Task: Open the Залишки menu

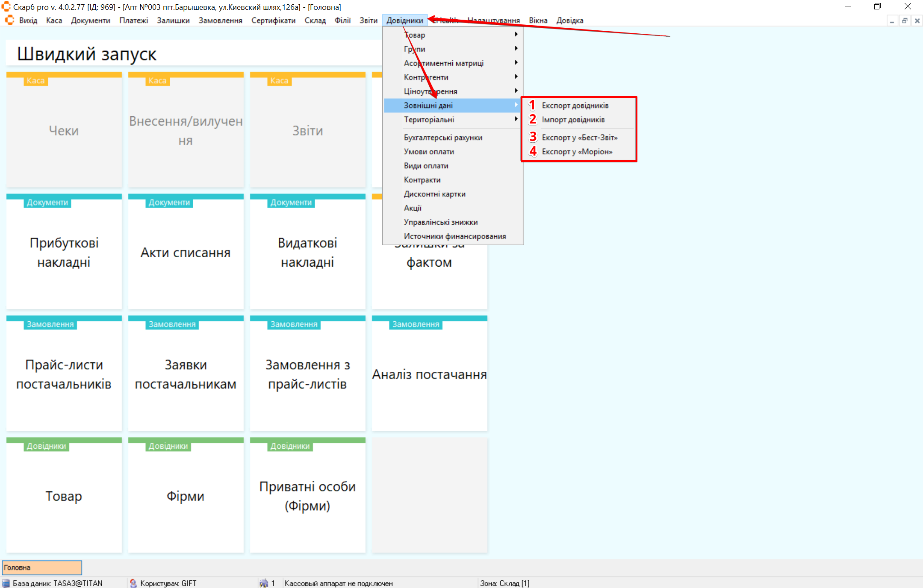Action: [x=173, y=21]
